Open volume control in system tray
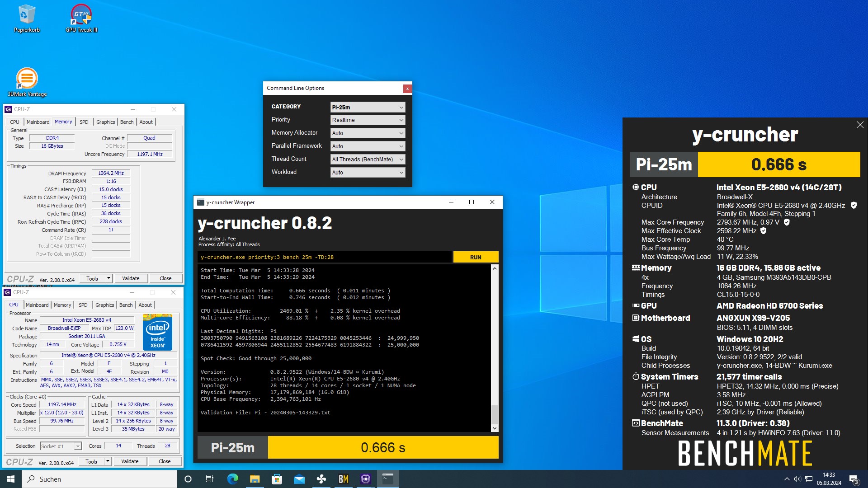The image size is (868, 488). pos(797,479)
